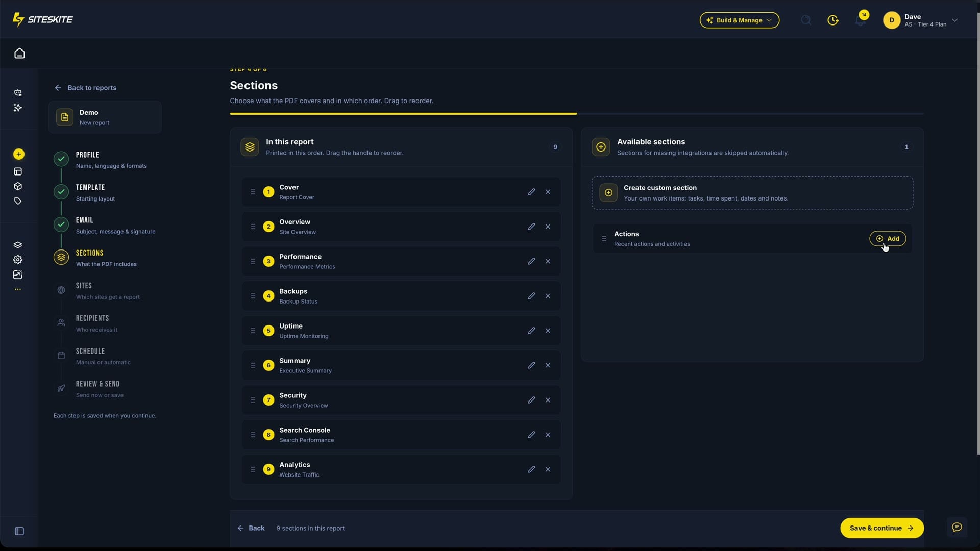Click drag handle of Uptime row
The height and width of the screenshot is (551, 980).
(x=253, y=331)
